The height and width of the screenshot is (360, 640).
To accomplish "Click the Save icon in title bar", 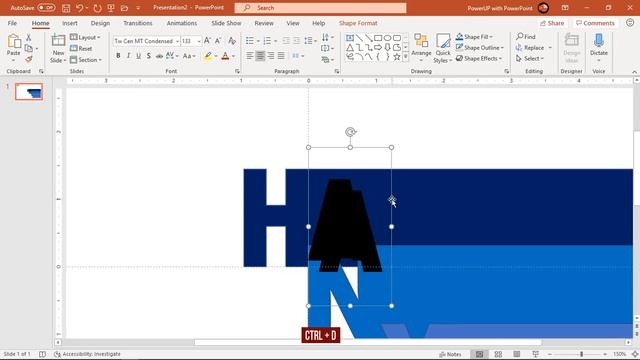I will point(66,8).
